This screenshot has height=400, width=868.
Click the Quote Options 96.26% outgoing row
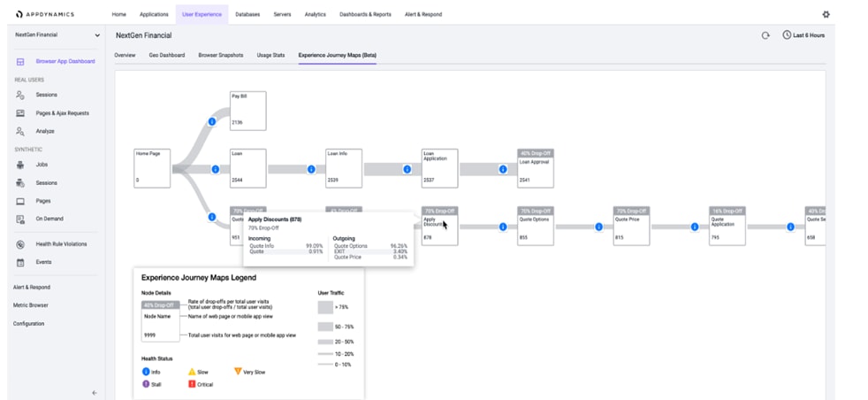370,246
